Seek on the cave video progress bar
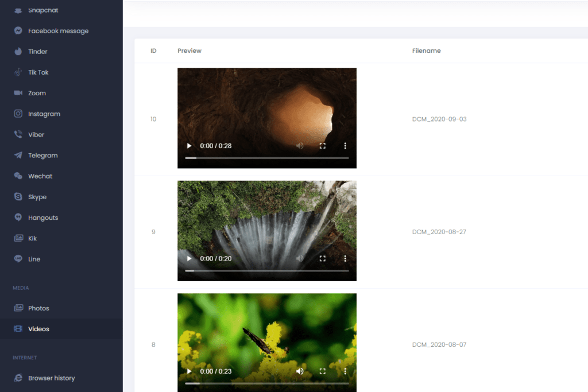 pyautogui.click(x=267, y=158)
